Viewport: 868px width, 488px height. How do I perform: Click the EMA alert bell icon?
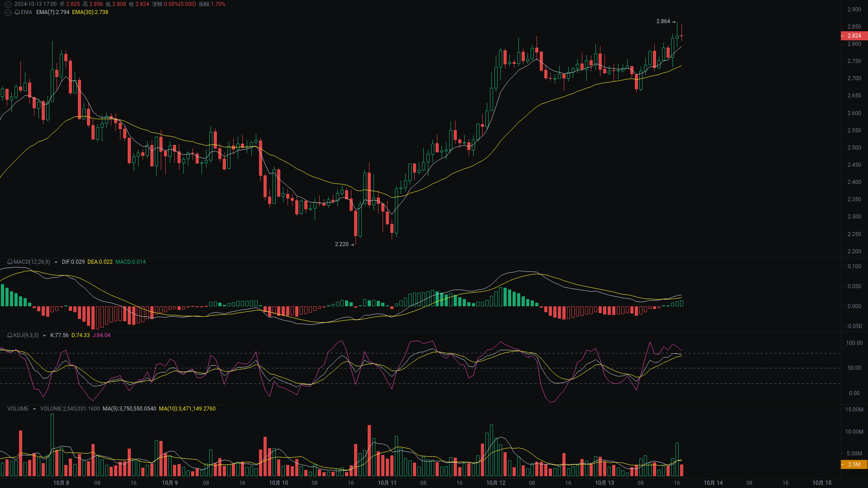pyautogui.click(x=17, y=12)
